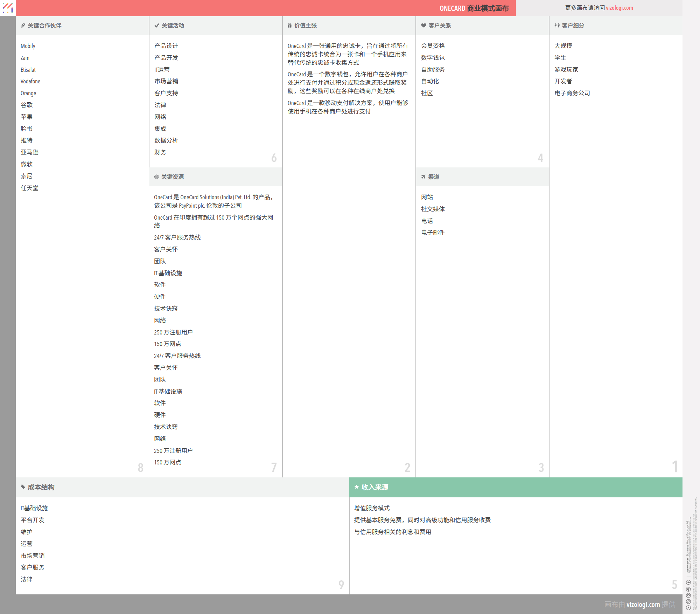Viewport: 700px width, 614px height.
Task: Click 增值服务模式 in revenue streams
Action: tap(372, 508)
